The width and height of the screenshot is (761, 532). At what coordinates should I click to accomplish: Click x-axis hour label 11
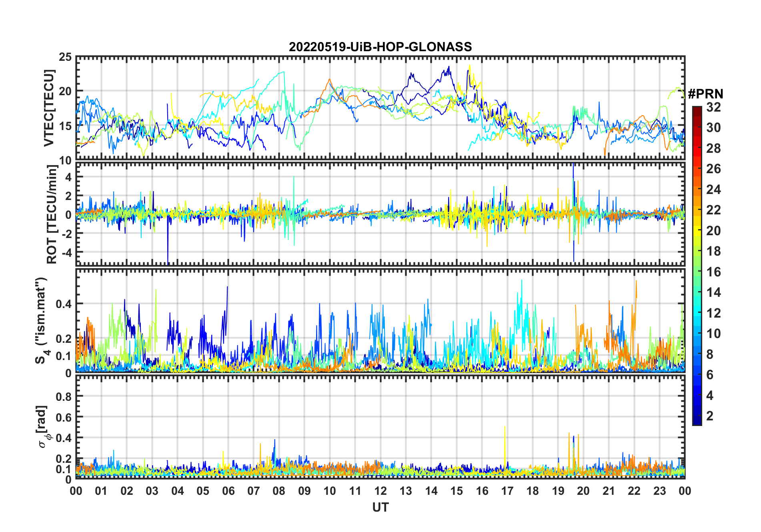tap(355, 491)
